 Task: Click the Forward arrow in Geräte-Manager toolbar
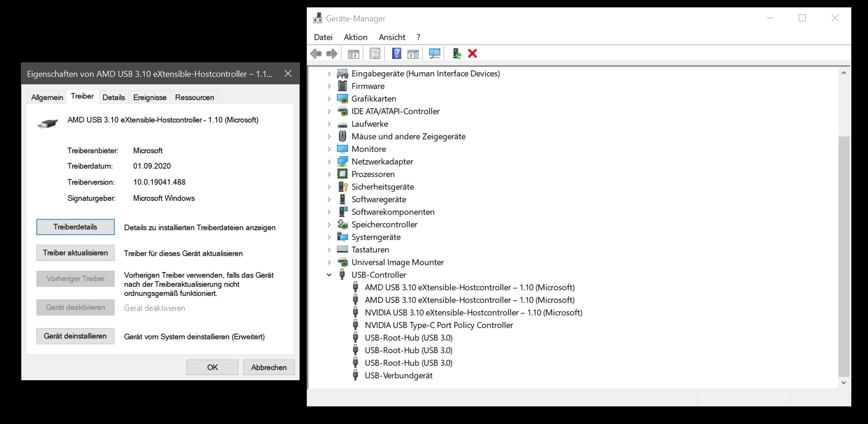[332, 54]
